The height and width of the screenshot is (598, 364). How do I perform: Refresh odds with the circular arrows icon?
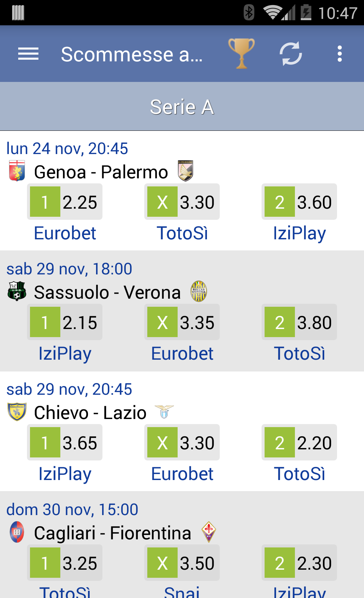click(291, 54)
